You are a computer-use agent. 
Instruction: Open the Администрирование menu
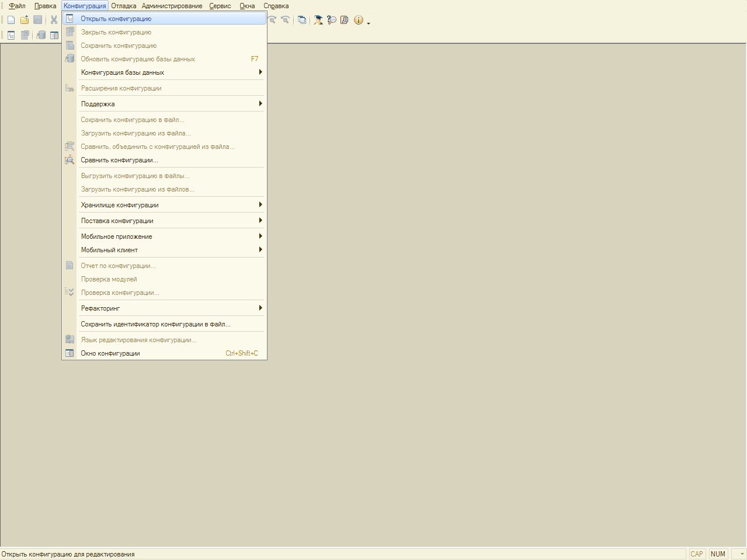(x=172, y=6)
